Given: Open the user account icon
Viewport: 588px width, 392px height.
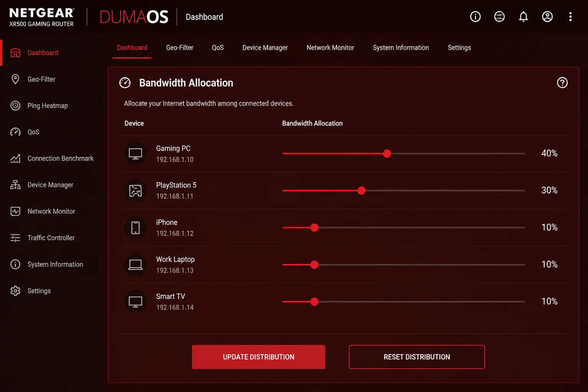Looking at the screenshot, I should (547, 16).
